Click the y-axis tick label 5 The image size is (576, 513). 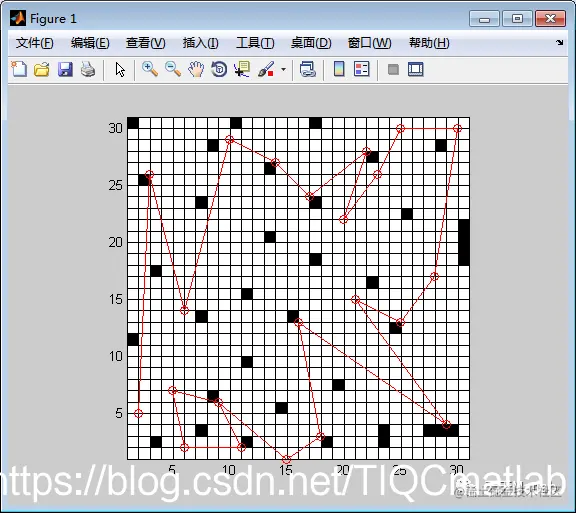click(119, 413)
